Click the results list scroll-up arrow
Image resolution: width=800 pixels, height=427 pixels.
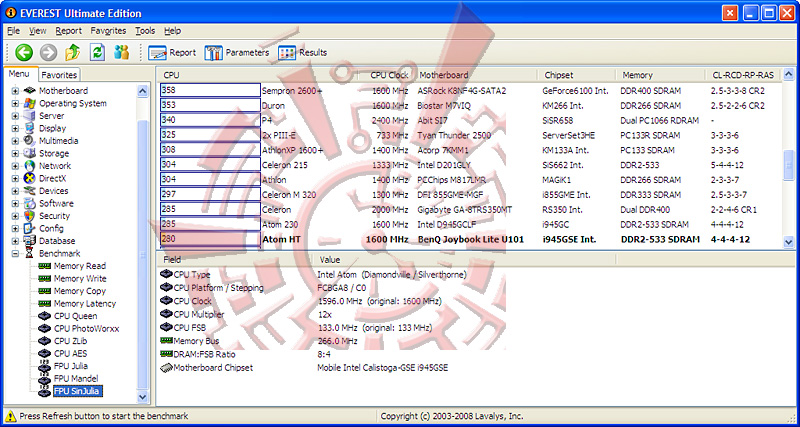[789, 75]
